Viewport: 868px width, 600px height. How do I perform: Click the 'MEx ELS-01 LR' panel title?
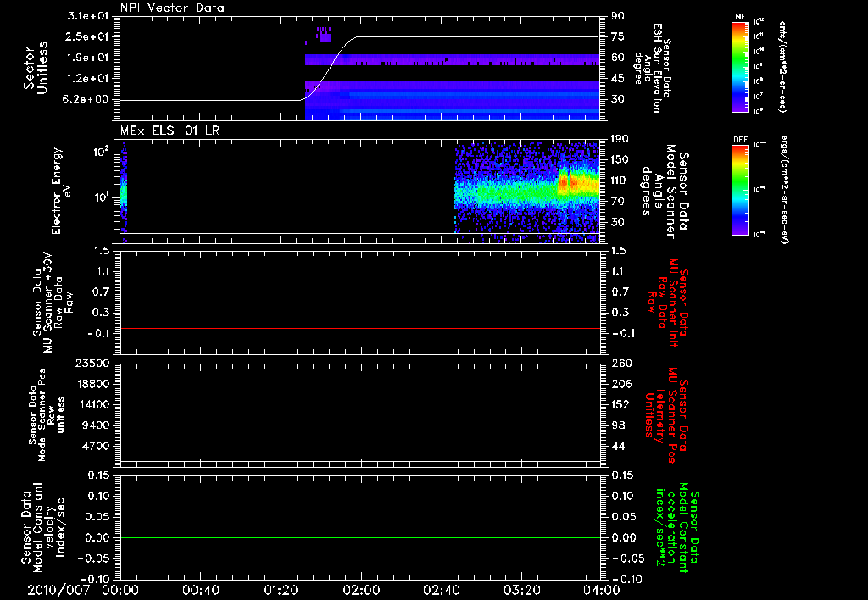click(x=170, y=131)
